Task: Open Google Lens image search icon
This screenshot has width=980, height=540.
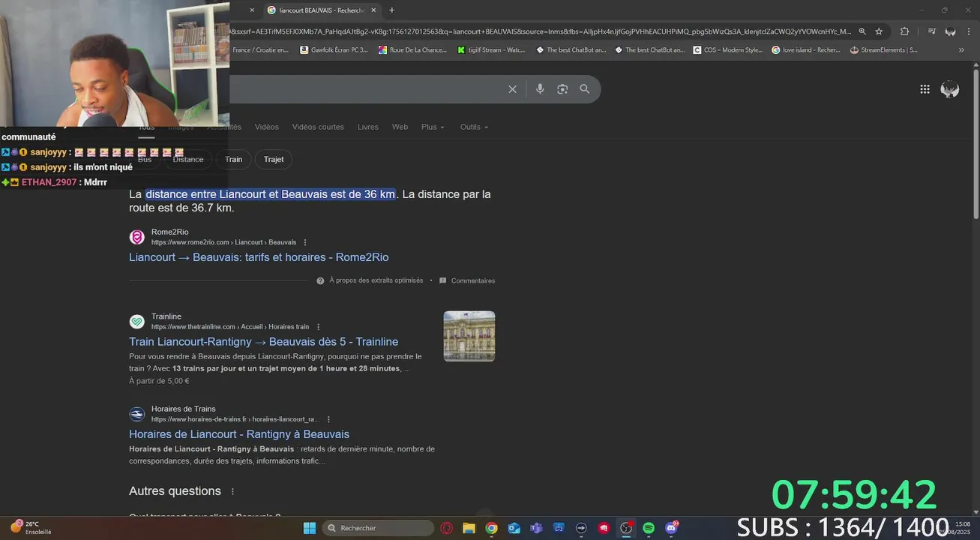Action: pyautogui.click(x=562, y=89)
